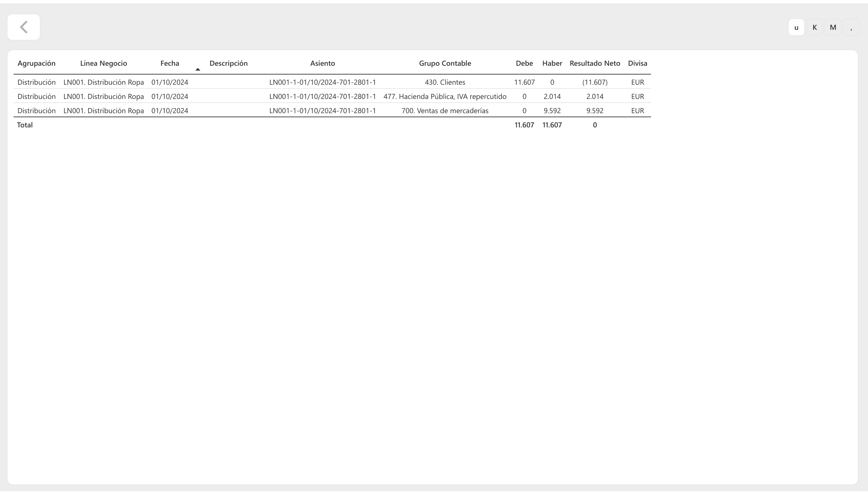868x495 pixels.
Task: Click Haber value 0 in Clientes row
Action: pos(552,82)
